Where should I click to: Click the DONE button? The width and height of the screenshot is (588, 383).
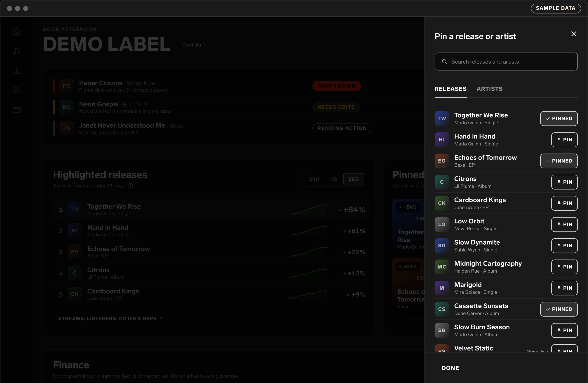(450, 368)
